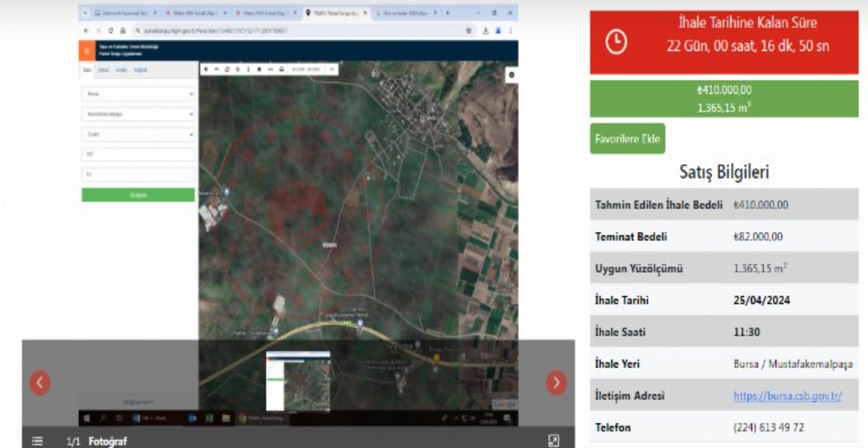Click the orange hamburger menu in the parcel app
The height and width of the screenshot is (448, 868).
coord(86,51)
